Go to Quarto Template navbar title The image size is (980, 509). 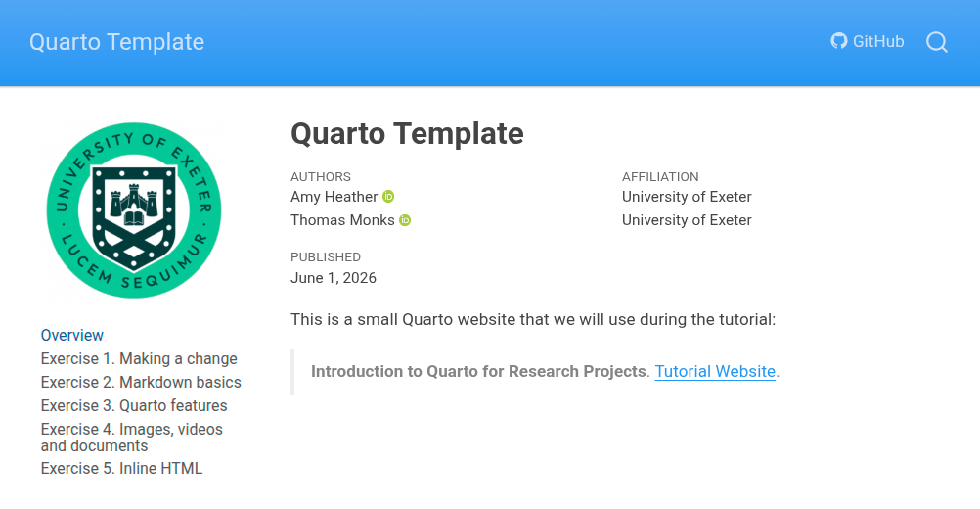click(x=116, y=42)
